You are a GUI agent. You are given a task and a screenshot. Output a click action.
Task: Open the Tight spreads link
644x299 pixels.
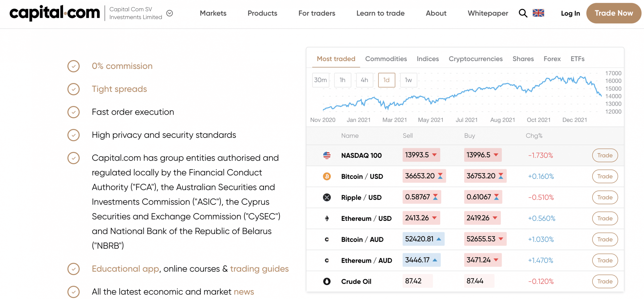(119, 89)
